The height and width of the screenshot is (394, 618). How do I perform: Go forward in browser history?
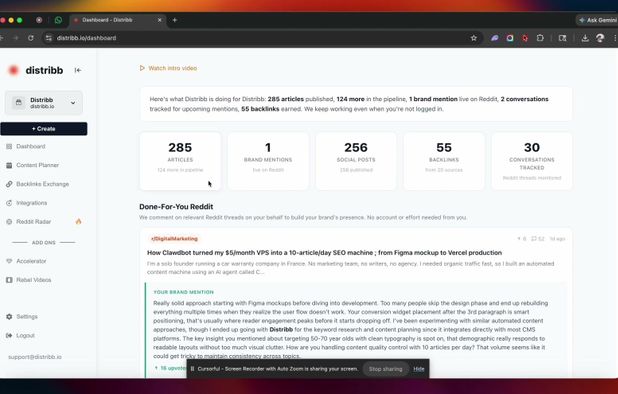(16, 38)
